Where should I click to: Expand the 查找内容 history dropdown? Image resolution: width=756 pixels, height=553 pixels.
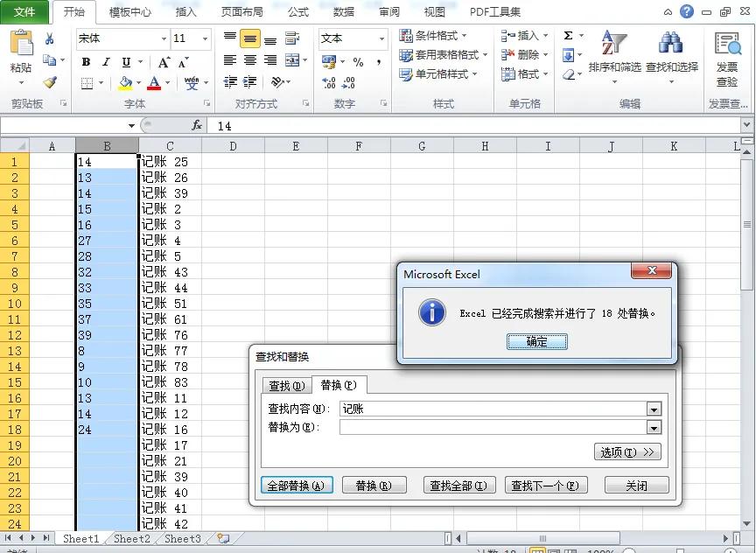click(654, 409)
